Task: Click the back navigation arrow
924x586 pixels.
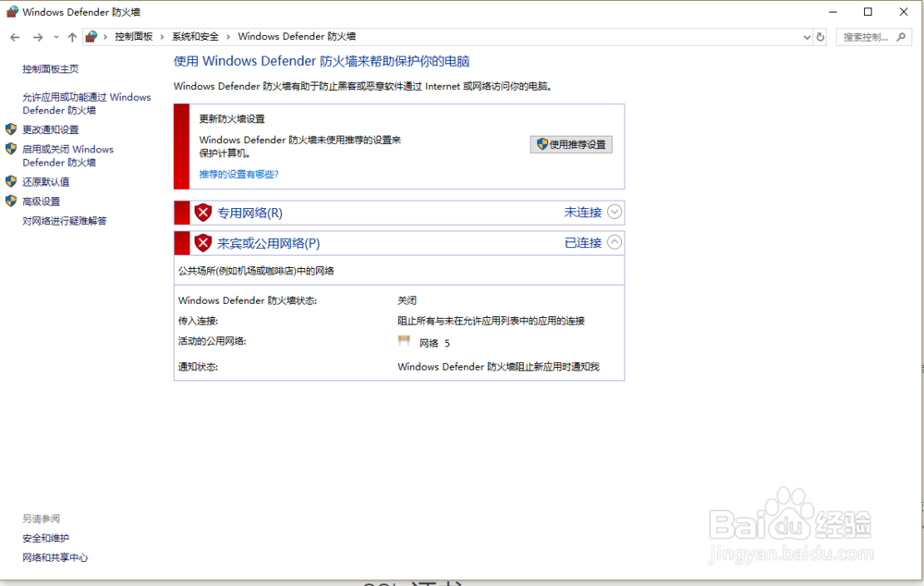Action: pos(15,36)
